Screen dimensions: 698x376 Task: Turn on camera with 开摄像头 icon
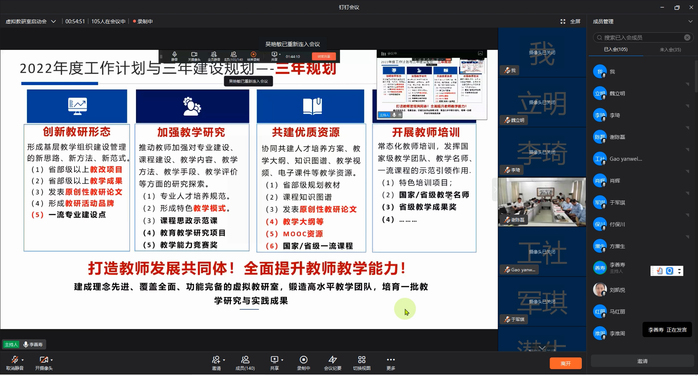pyautogui.click(x=43, y=360)
